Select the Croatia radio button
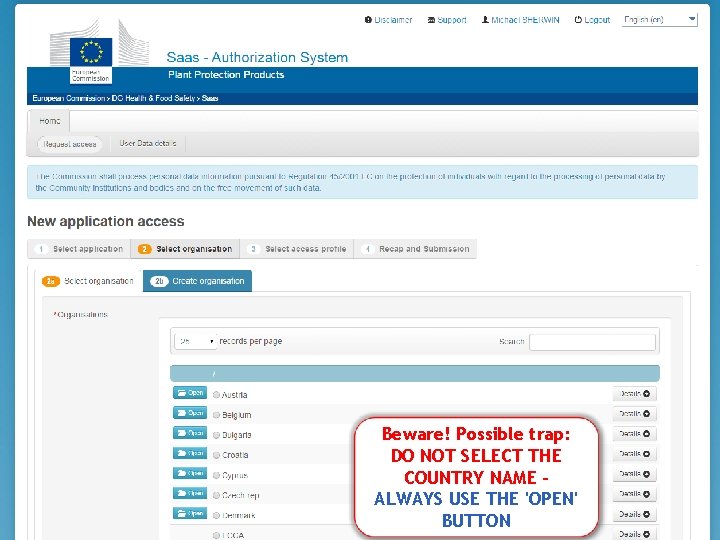The image size is (720, 540). point(216,455)
